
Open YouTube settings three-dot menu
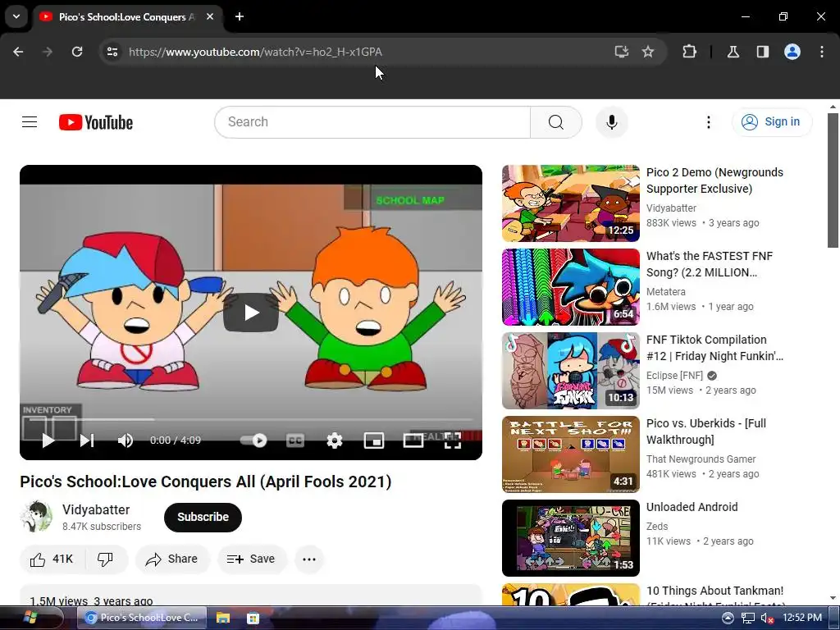(708, 122)
